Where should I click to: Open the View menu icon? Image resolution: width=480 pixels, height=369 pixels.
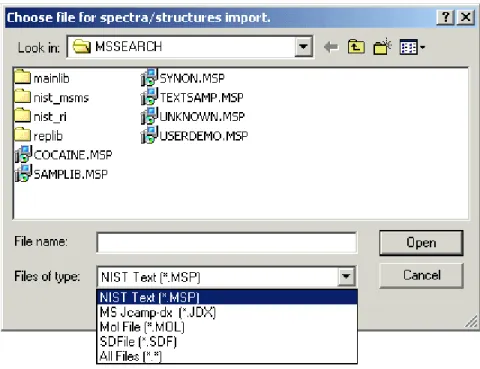(412, 47)
